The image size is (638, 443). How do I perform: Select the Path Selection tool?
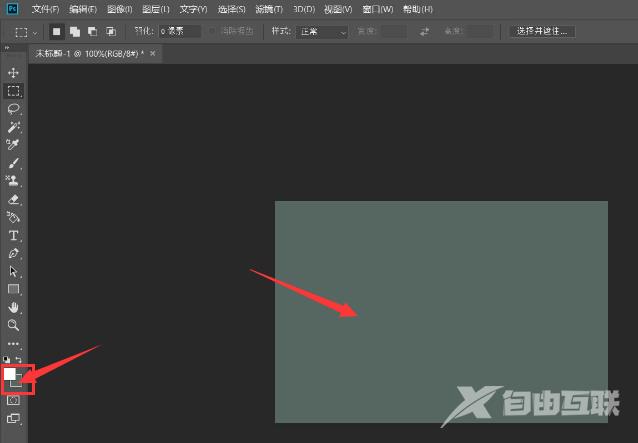point(13,271)
